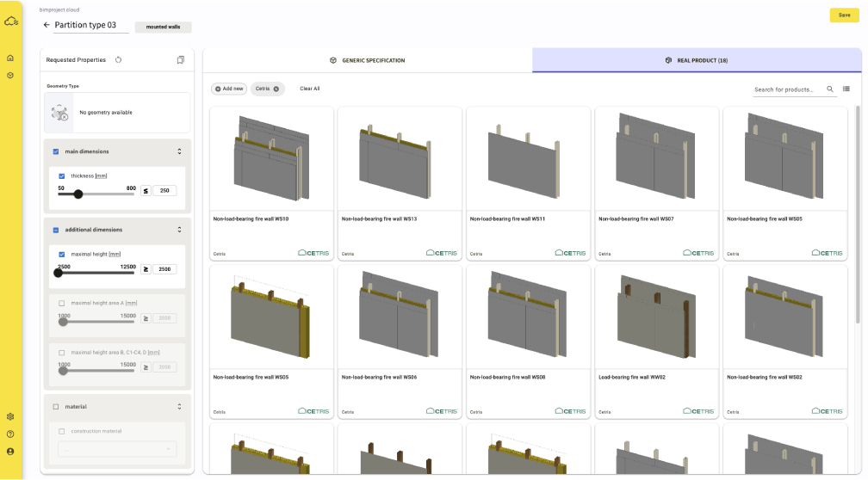Collapse the main dimensions section
Screen dimensions: 868x480
point(179,151)
